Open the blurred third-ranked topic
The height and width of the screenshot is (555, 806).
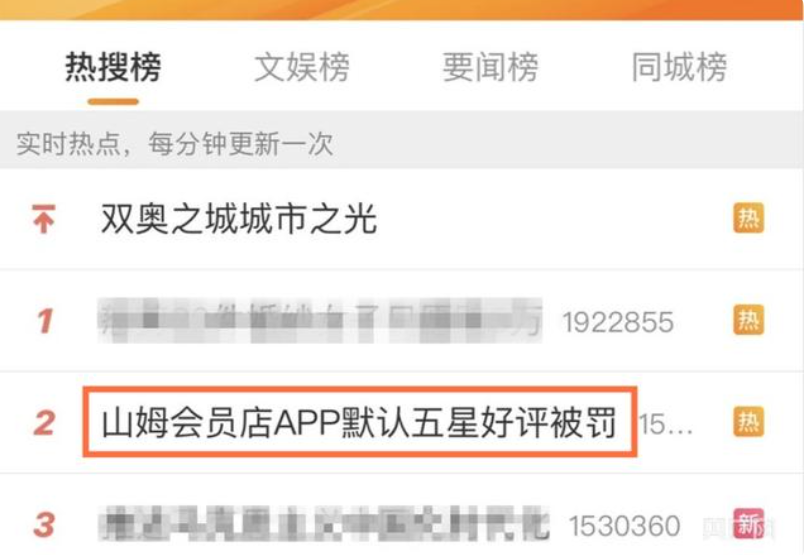click(x=324, y=524)
